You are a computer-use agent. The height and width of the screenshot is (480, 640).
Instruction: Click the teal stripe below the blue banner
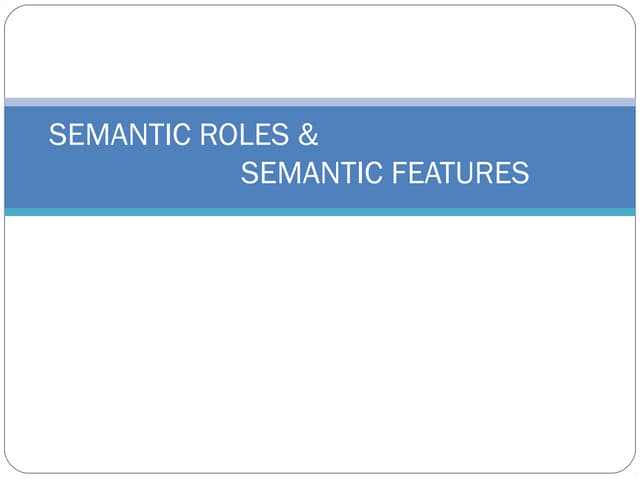click(320, 212)
